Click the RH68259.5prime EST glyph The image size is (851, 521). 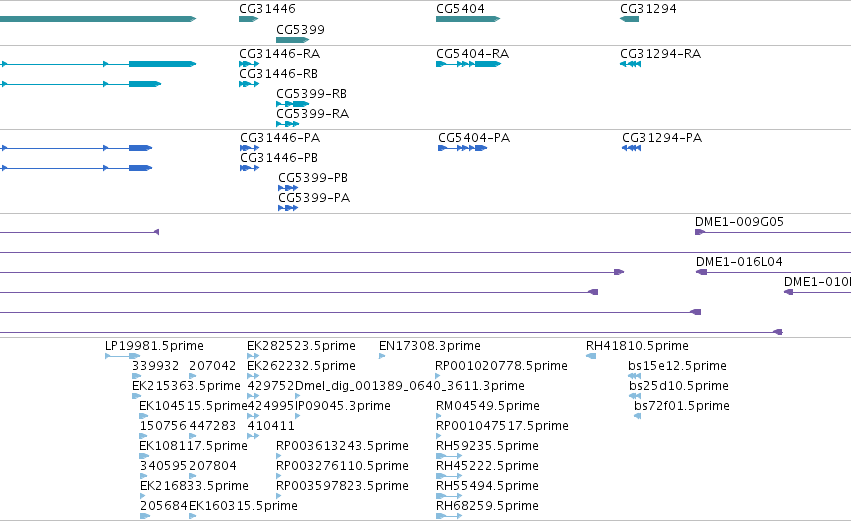449,516
